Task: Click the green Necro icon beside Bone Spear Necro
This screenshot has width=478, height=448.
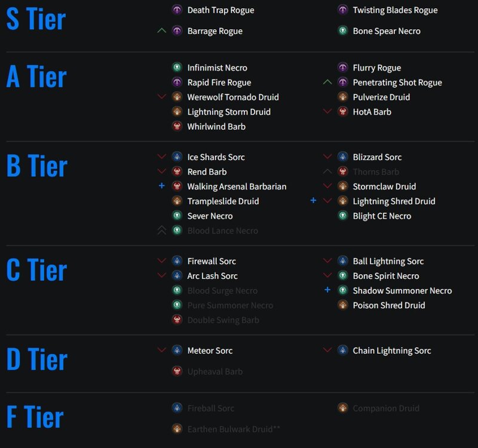Action: pyautogui.click(x=342, y=31)
